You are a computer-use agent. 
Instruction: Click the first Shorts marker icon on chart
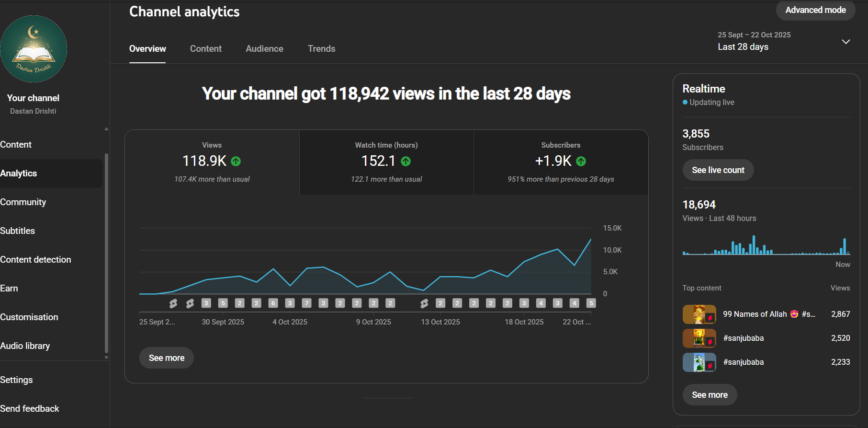click(173, 303)
